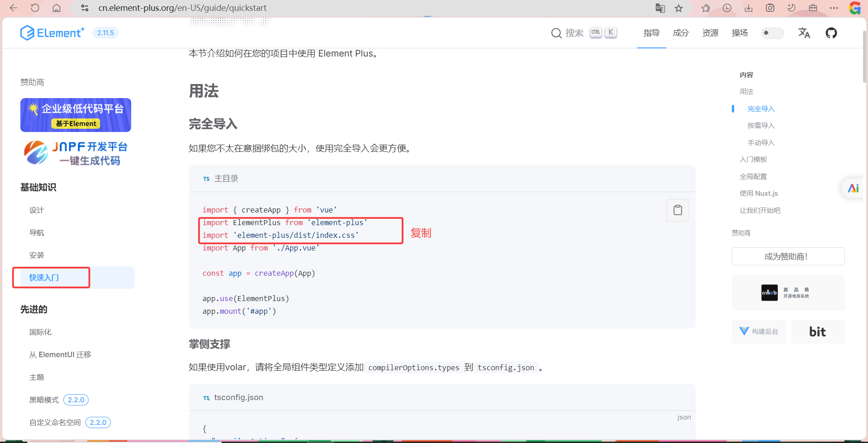Open the search box labeled 搜索
This screenshot has height=443, width=868.
coord(583,33)
